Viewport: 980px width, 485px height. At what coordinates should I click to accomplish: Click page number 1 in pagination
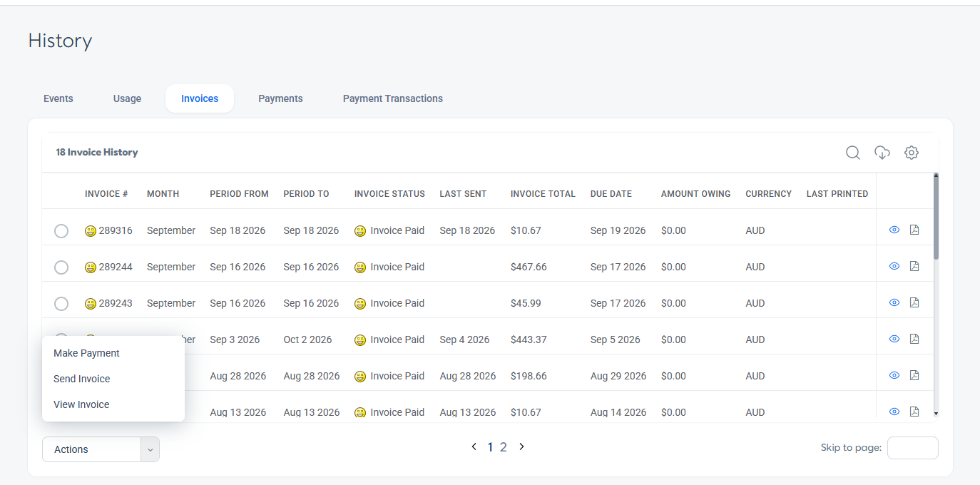tap(490, 447)
